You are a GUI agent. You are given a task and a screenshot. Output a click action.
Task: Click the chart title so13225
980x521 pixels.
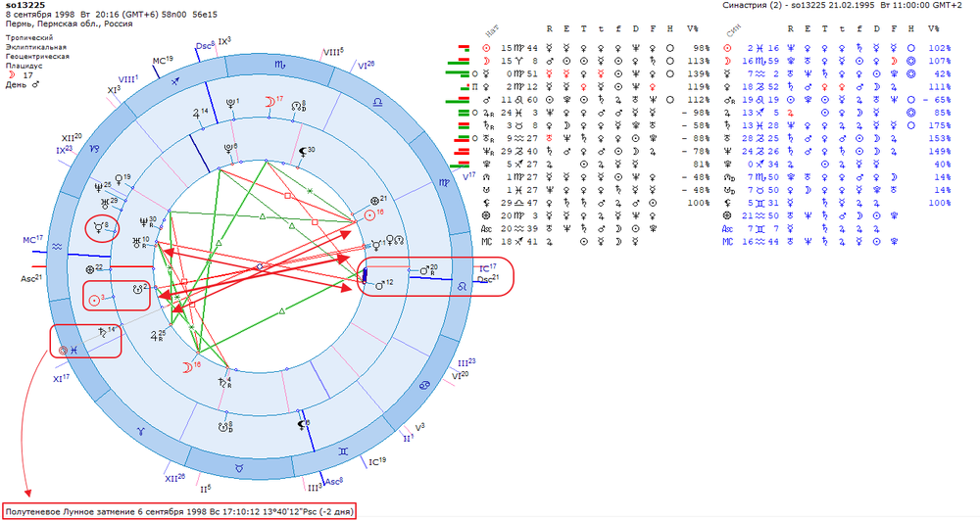(25, 5)
